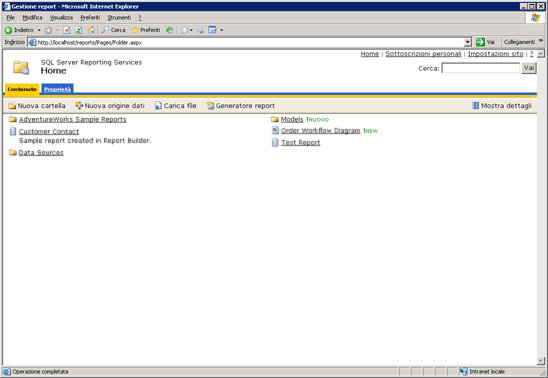Click Nuova origine dati label
The height and width of the screenshot is (378, 548).
pyautogui.click(x=114, y=106)
